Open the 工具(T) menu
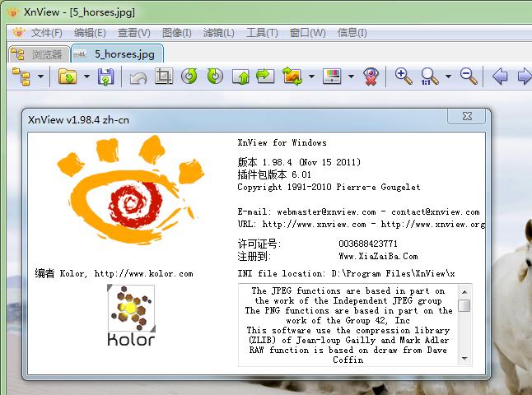This screenshot has height=395, width=532. pos(262,33)
